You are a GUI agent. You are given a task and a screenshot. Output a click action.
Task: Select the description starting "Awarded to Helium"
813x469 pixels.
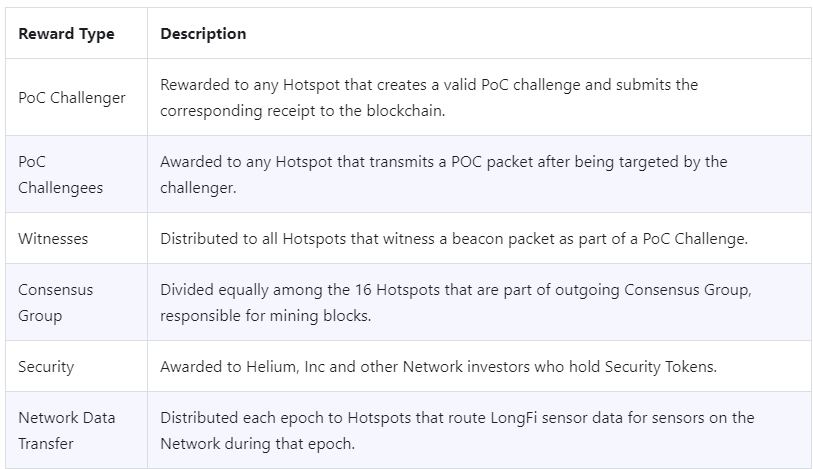pyautogui.click(x=438, y=366)
